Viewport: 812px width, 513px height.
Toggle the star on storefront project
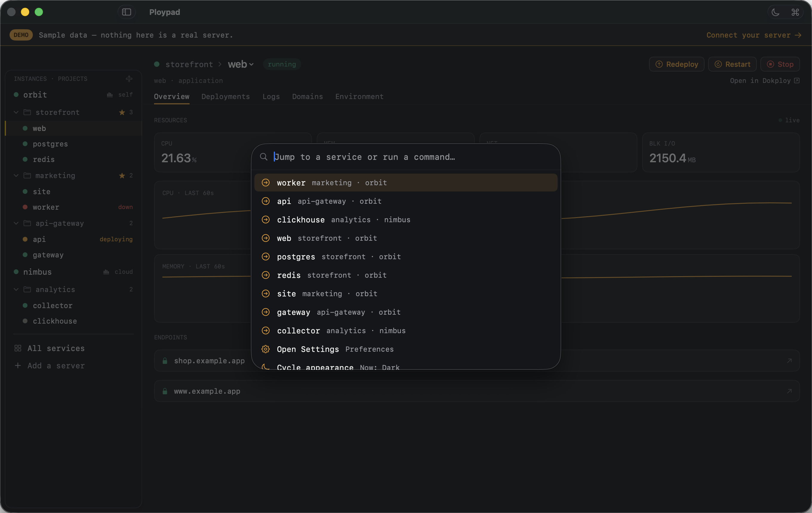click(x=122, y=112)
